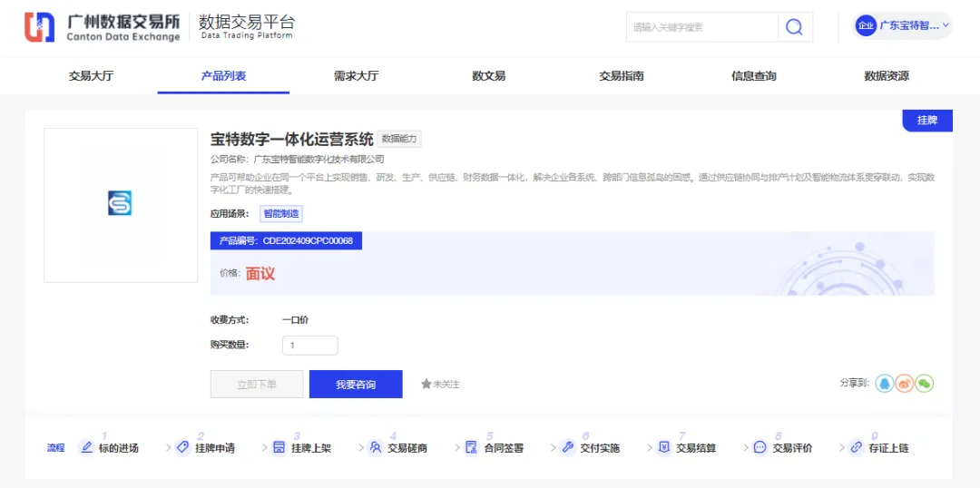
Task: Click the 合同签署 document step icon
Action: coord(471,447)
